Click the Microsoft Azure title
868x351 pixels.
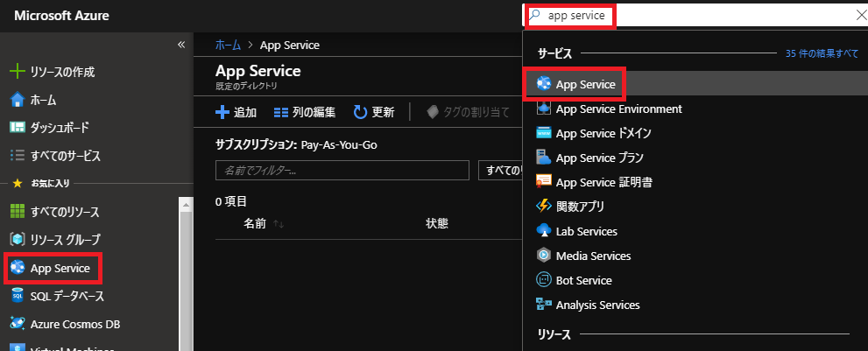coord(61,16)
